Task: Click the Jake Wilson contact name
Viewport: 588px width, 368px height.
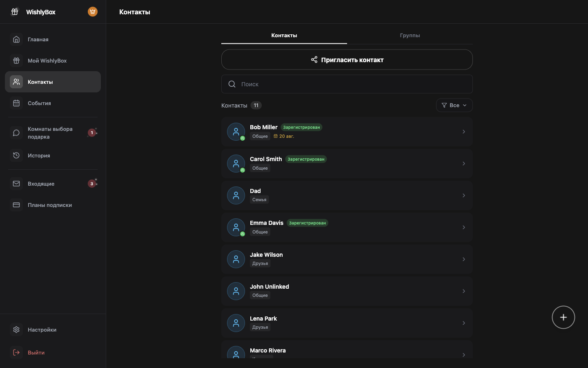Action: coord(266,255)
